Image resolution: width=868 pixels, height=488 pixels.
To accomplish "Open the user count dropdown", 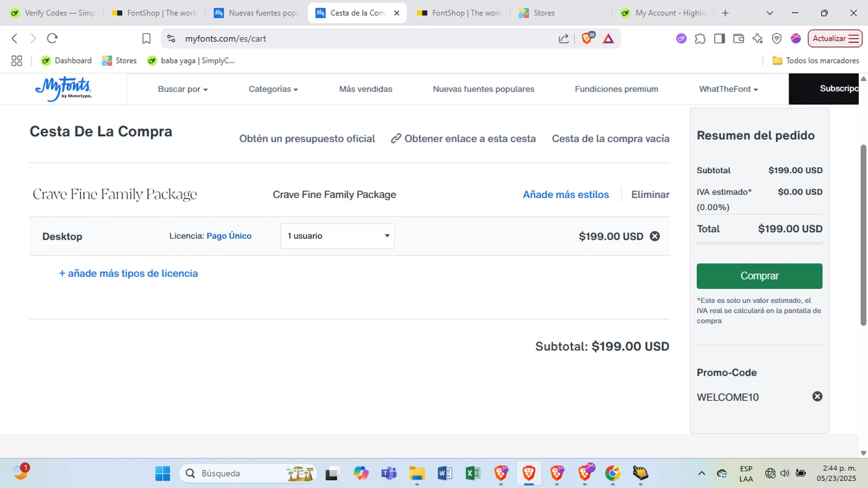I will 337,236.
